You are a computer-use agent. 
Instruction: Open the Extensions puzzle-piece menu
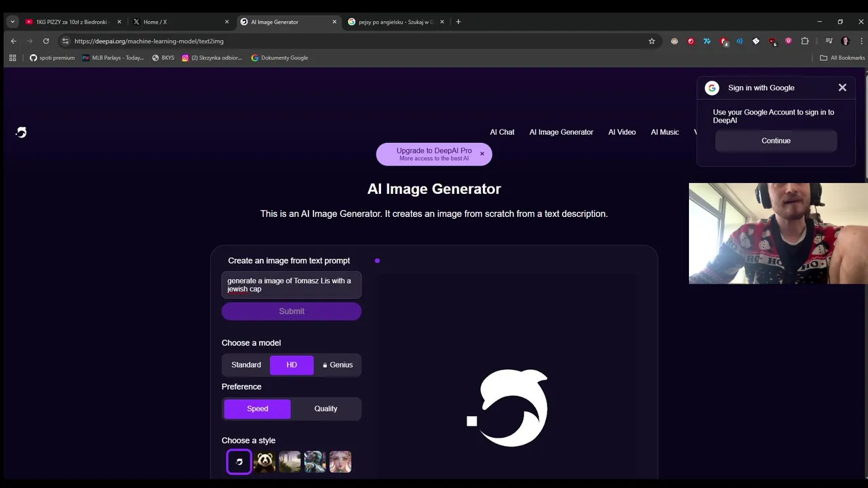[x=805, y=41]
